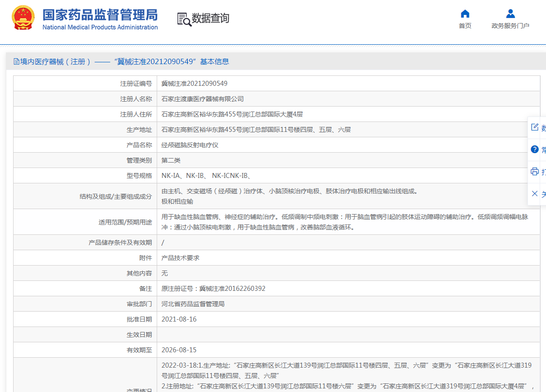
Task: Click English name National Medical Products Administration
Action: (x=100, y=27)
